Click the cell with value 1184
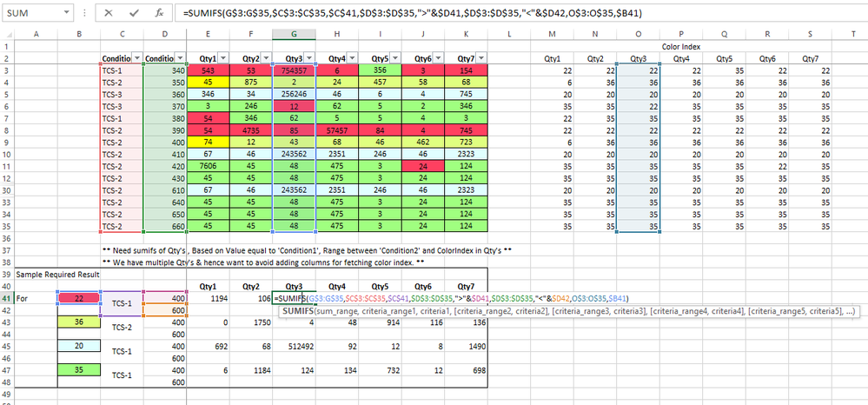 [251, 370]
